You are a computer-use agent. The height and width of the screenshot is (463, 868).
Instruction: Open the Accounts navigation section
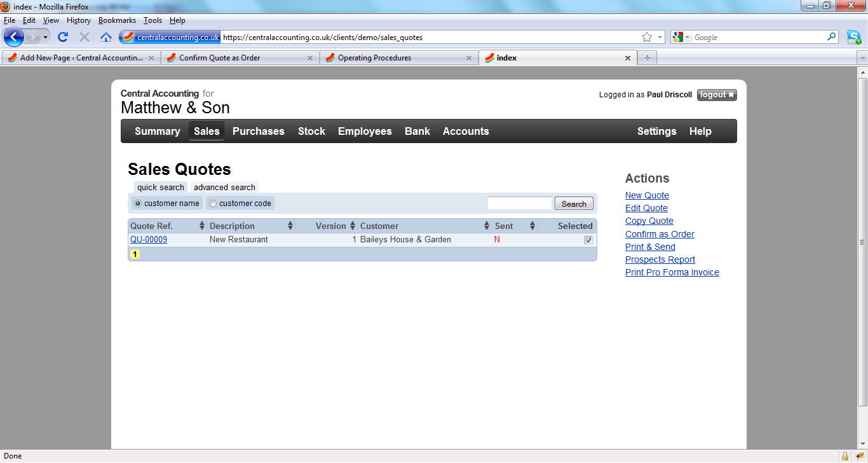pos(466,131)
